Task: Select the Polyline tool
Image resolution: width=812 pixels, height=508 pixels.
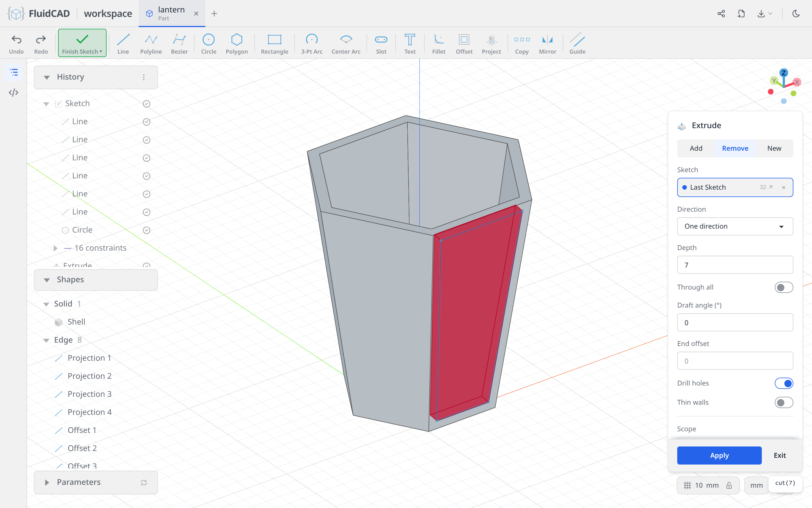Action: point(151,43)
